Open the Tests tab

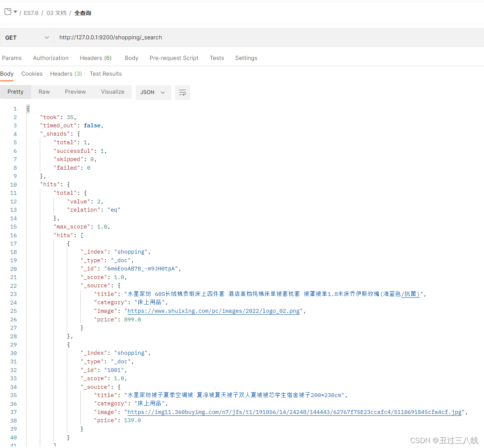(217, 58)
